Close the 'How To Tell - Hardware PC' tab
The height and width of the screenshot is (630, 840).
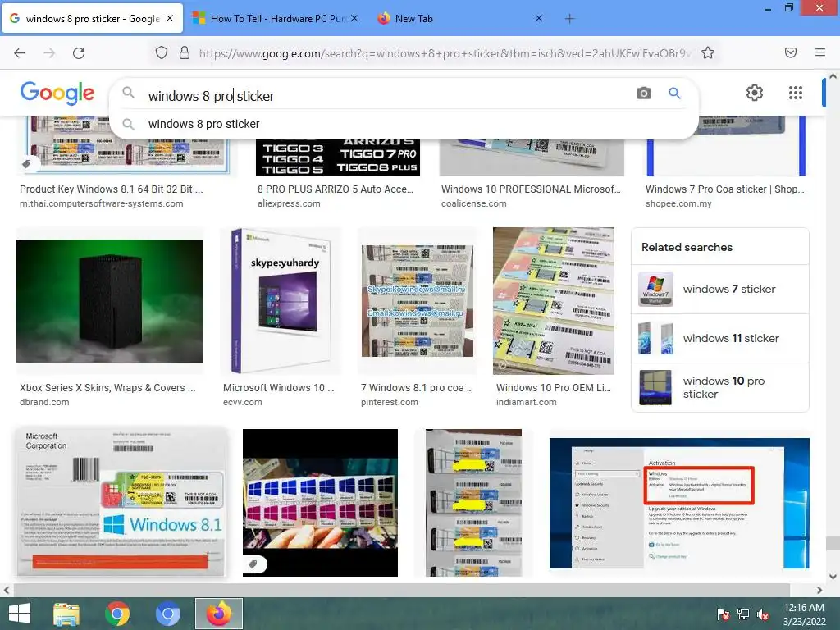click(354, 18)
